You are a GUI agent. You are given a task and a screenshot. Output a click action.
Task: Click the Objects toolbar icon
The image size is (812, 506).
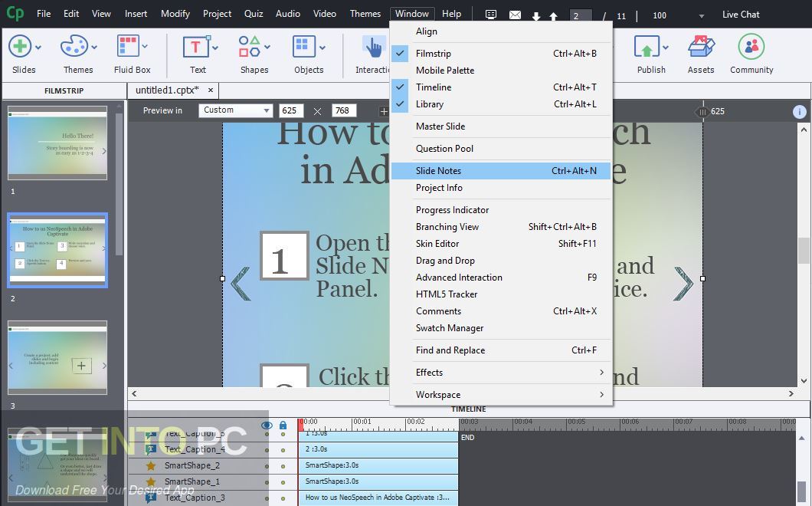tap(304, 46)
